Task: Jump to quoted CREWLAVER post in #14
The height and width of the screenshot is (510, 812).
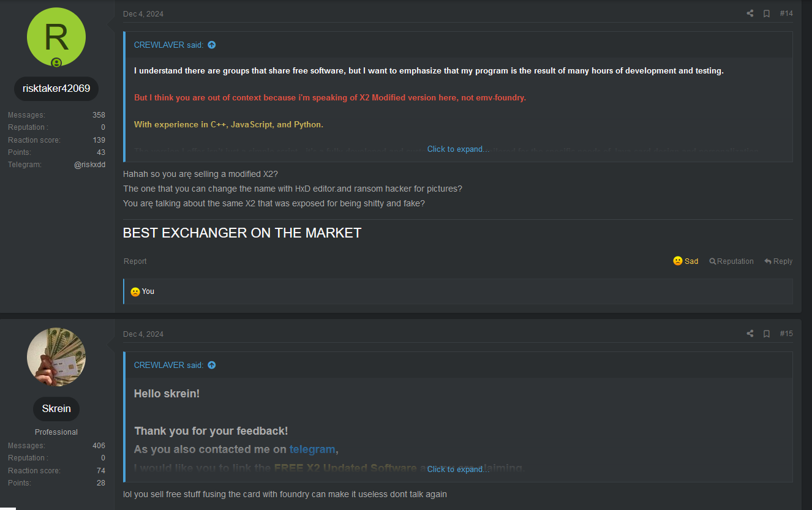Action: (x=212, y=45)
